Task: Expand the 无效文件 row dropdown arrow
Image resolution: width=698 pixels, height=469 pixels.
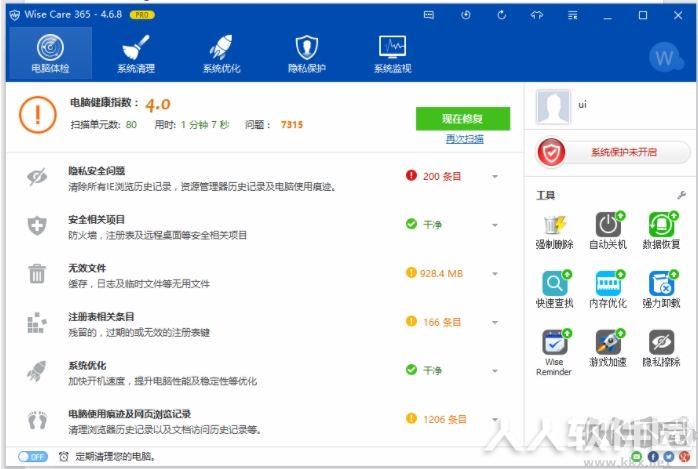Action: tap(495, 274)
